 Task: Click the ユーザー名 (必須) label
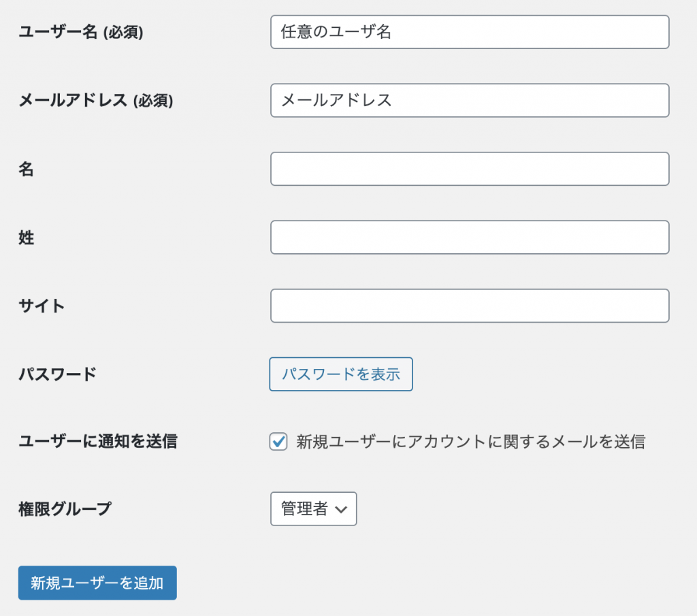[x=80, y=32]
